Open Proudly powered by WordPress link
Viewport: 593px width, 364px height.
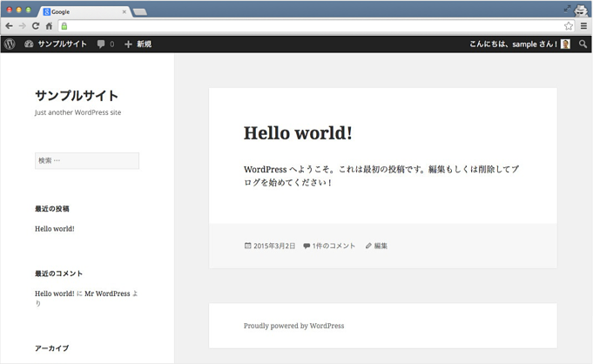(x=293, y=326)
